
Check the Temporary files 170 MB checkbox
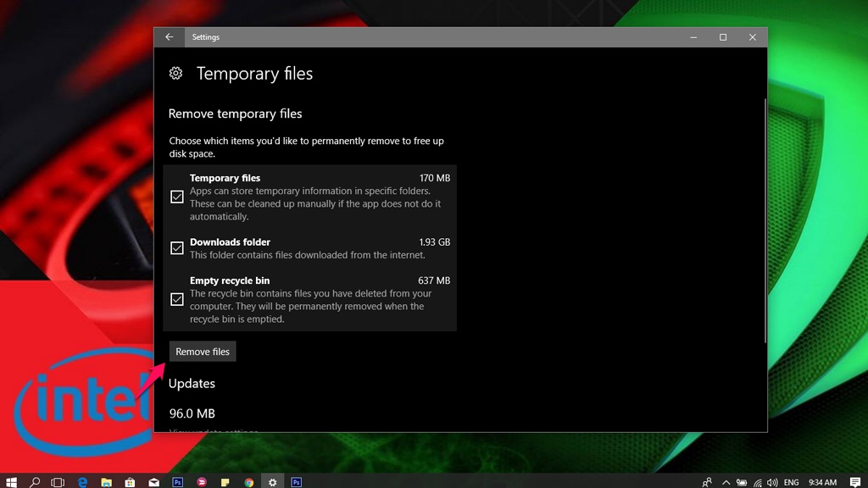[x=176, y=197]
